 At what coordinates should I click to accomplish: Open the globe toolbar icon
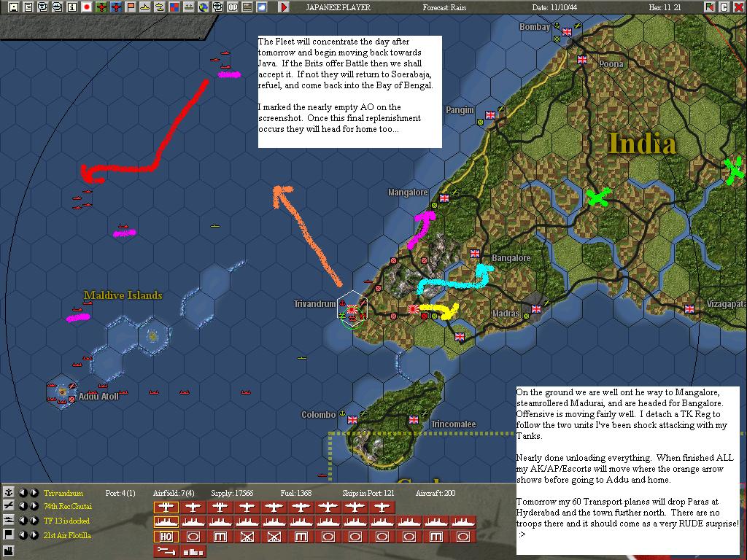204,7
